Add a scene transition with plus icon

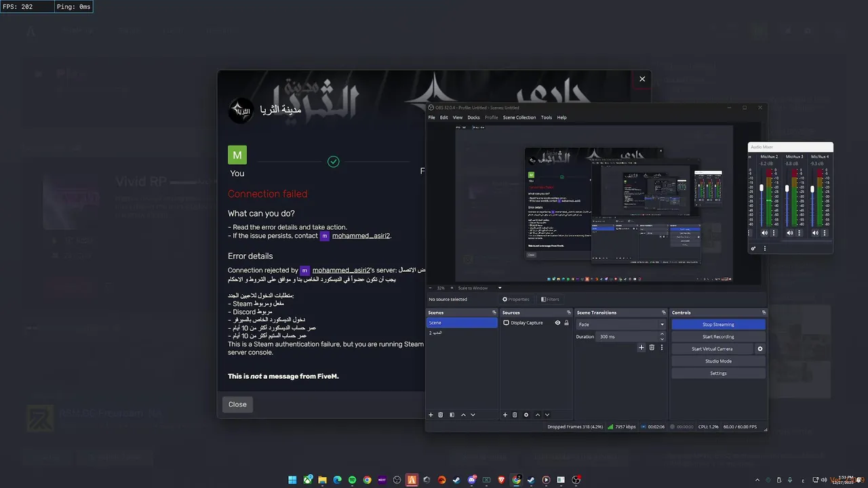click(642, 348)
